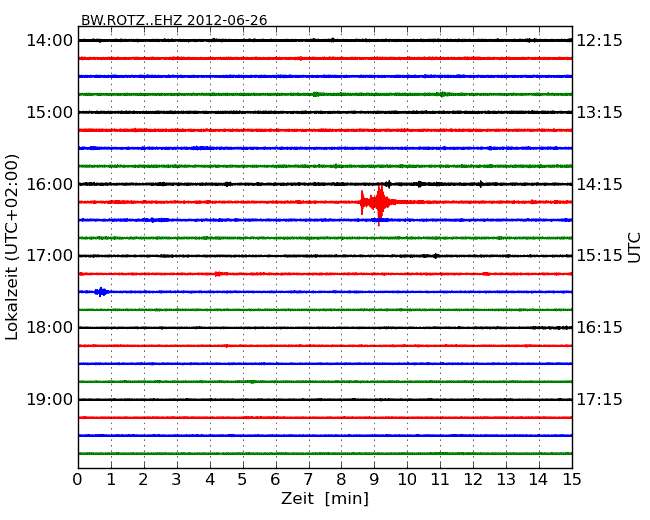Image resolution: width=650 pixels, height=520 pixels.
Task: Select x-axis tick label 5
Action: pyautogui.click(x=243, y=480)
